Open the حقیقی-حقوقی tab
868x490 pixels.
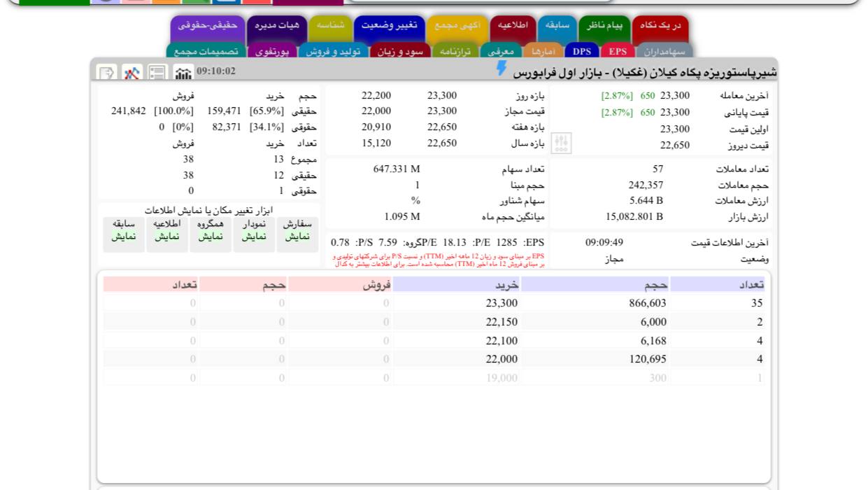(207, 26)
